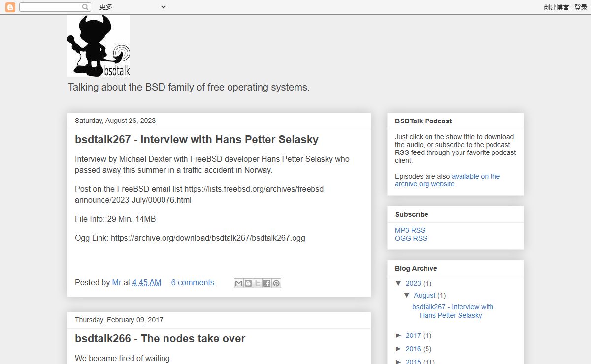Image resolution: width=591 pixels, height=364 pixels.
Task: Click the bsdtalk daemon logo image
Action: coord(98,46)
